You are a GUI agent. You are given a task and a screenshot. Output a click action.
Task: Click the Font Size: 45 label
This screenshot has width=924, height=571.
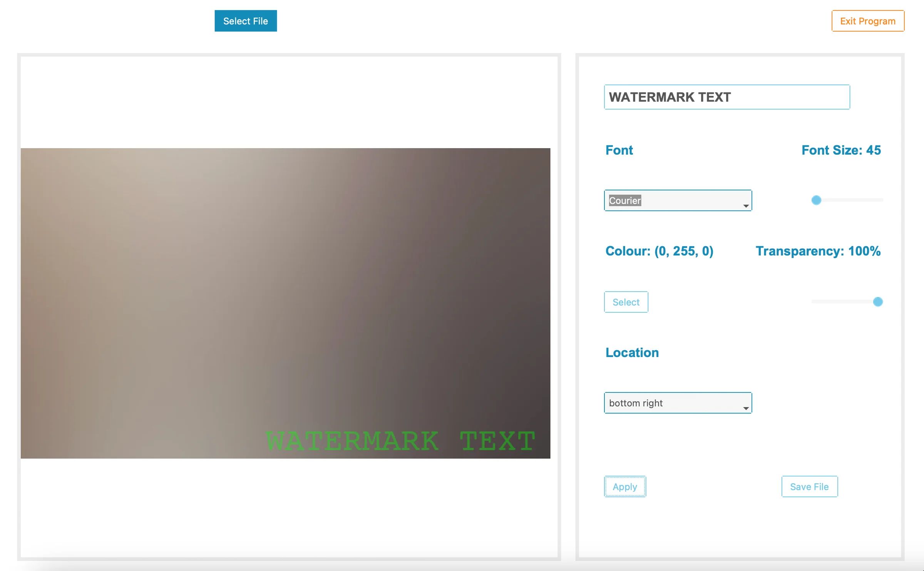[x=841, y=150]
